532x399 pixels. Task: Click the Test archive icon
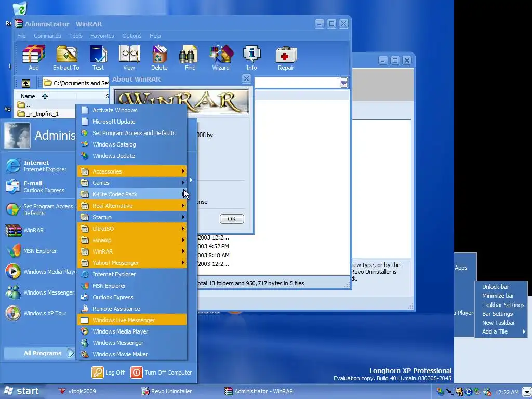(x=98, y=58)
